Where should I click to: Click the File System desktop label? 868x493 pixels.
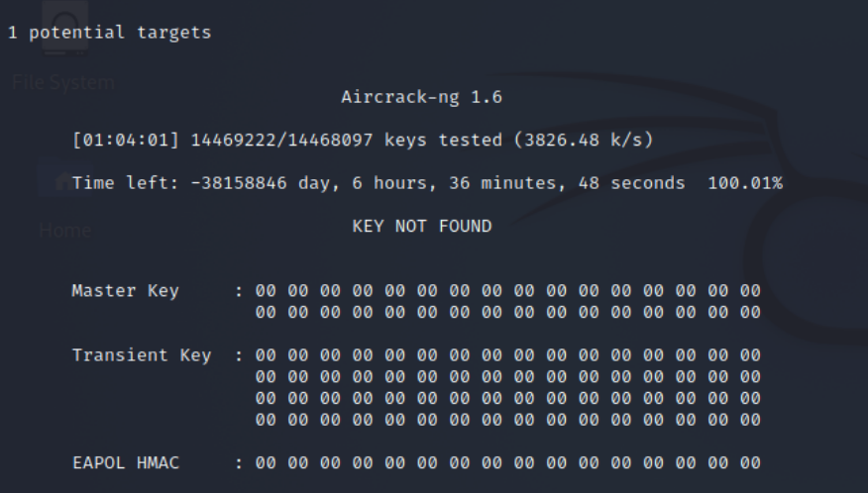(62, 81)
